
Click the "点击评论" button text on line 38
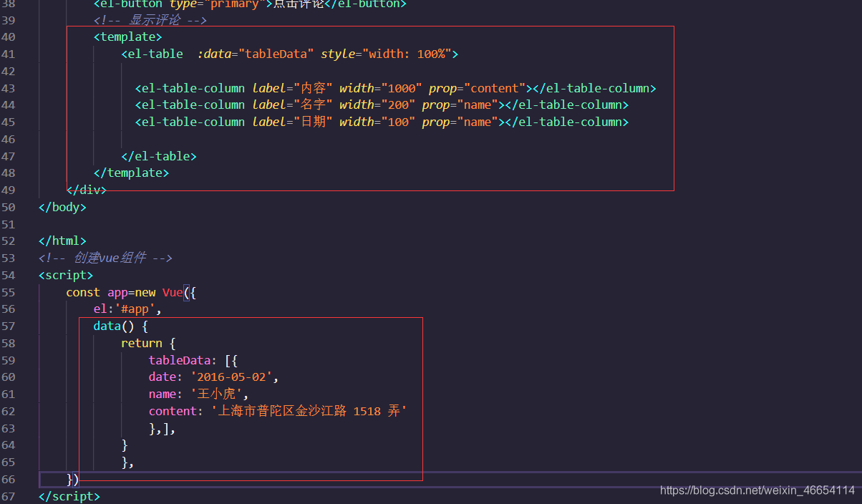(299, 4)
